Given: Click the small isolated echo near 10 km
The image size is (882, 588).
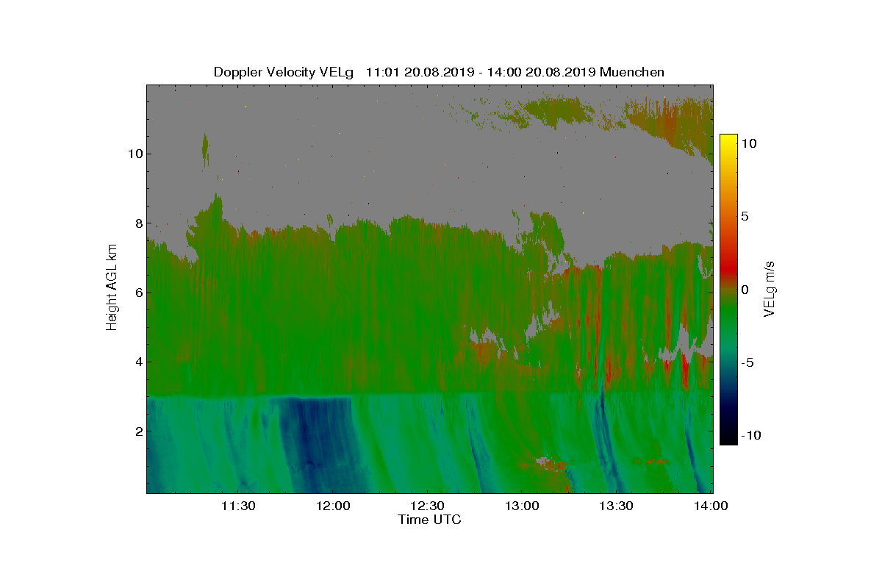Looking at the screenshot, I should tap(205, 150).
